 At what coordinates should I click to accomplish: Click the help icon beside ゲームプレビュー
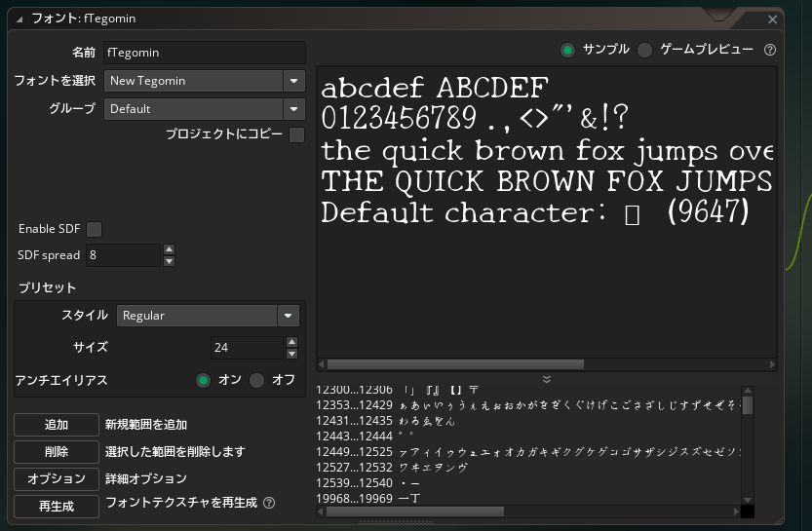(x=769, y=50)
